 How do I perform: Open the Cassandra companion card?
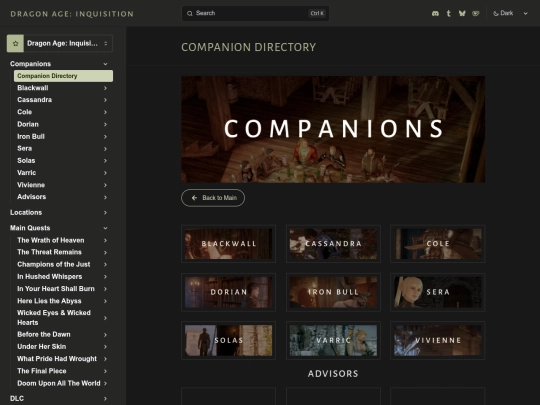tap(333, 244)
